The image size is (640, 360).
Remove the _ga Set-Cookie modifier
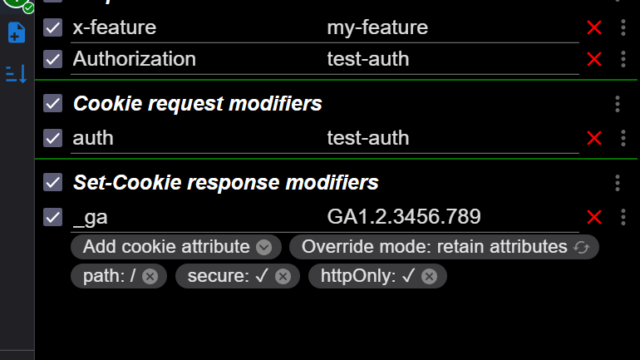pyautogui.click(x=594, y=217)
